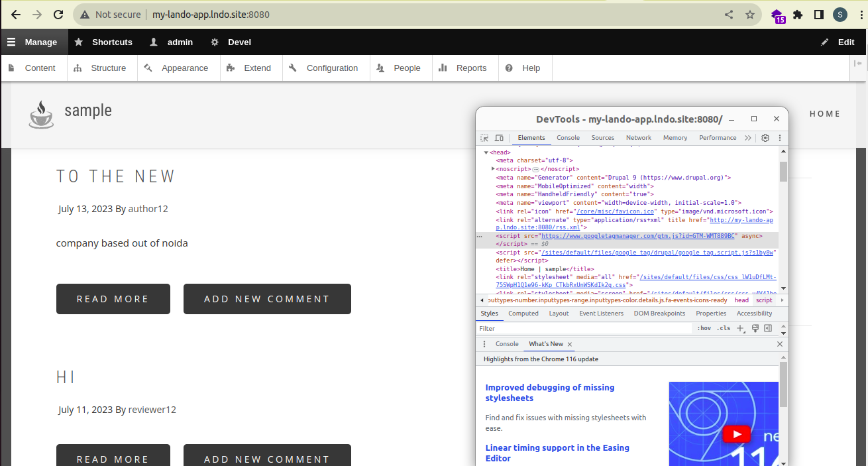Click the Edit pencil icon
Screen dimensions: 868x466
tap(825, 42)
